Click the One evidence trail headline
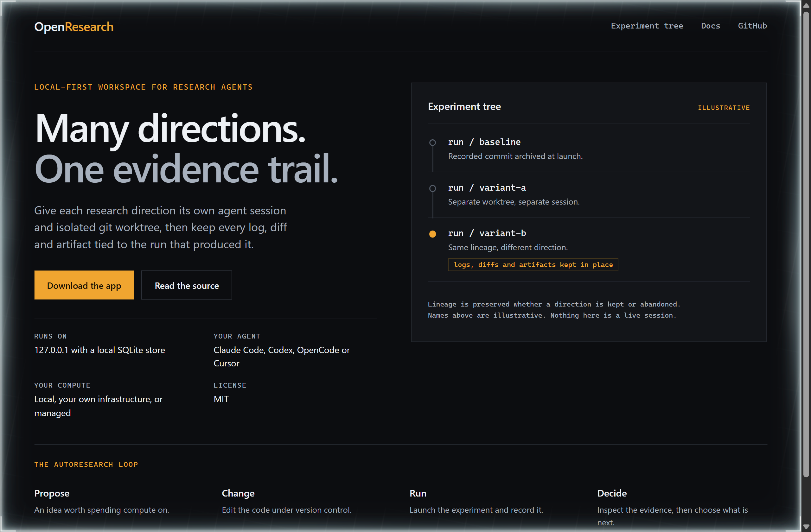This screenshot has width=811, height=532. tap(186, 169)
